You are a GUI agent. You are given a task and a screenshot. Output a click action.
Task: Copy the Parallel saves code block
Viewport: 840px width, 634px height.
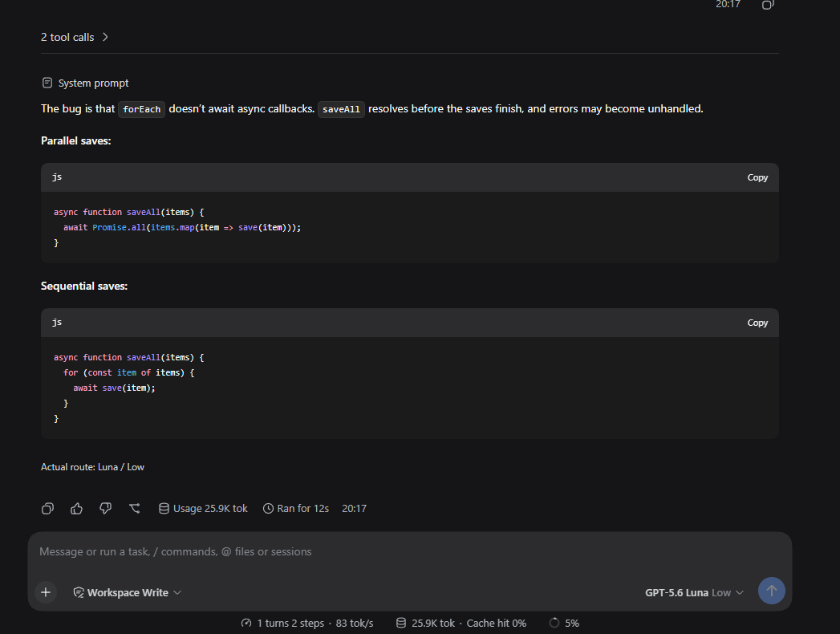[757, 177]
